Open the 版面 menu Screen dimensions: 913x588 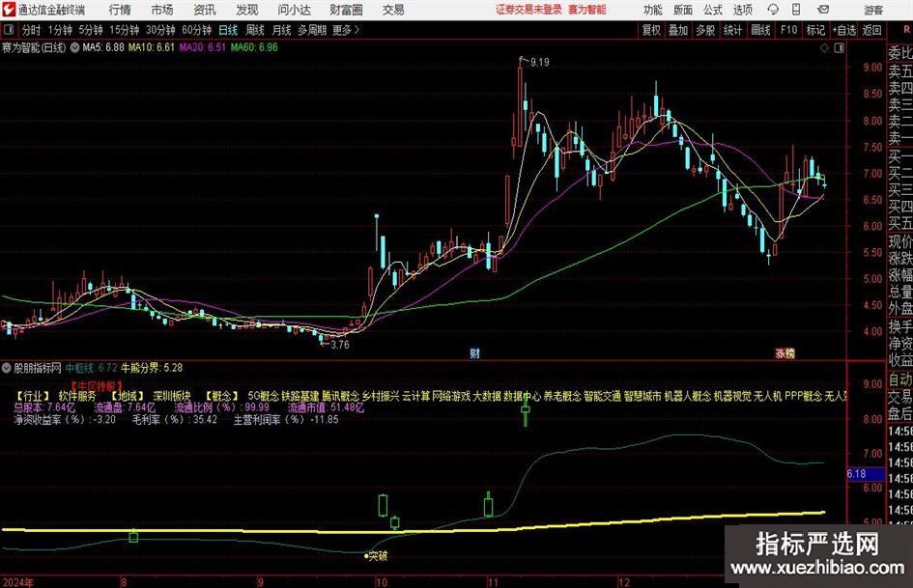[x=683, y=10]
